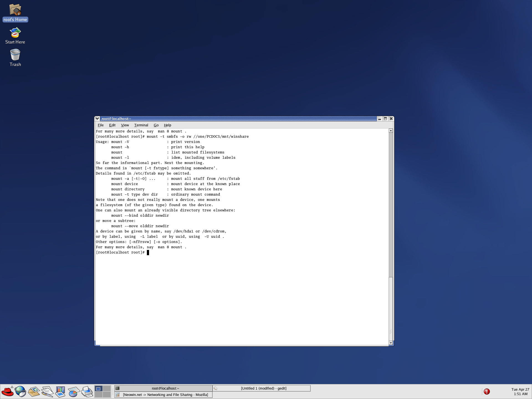
Task: Click the terminal scrollbar down arrow
Action: coord(391,343)
